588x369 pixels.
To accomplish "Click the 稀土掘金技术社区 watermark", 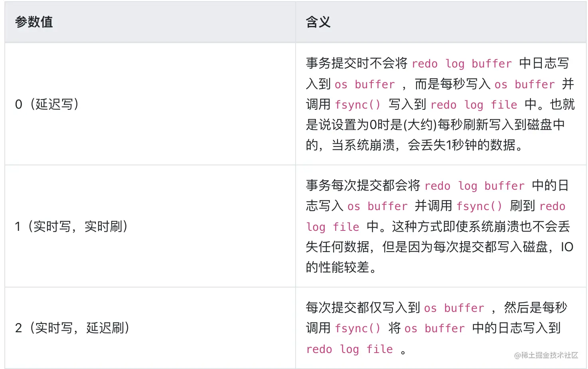I will point(546,355).
